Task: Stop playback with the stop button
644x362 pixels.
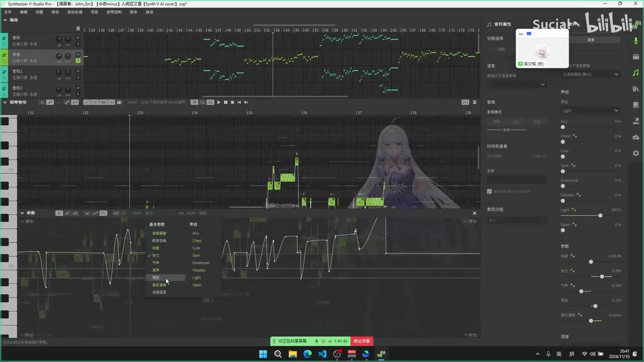Action: [x=225, y=102]
